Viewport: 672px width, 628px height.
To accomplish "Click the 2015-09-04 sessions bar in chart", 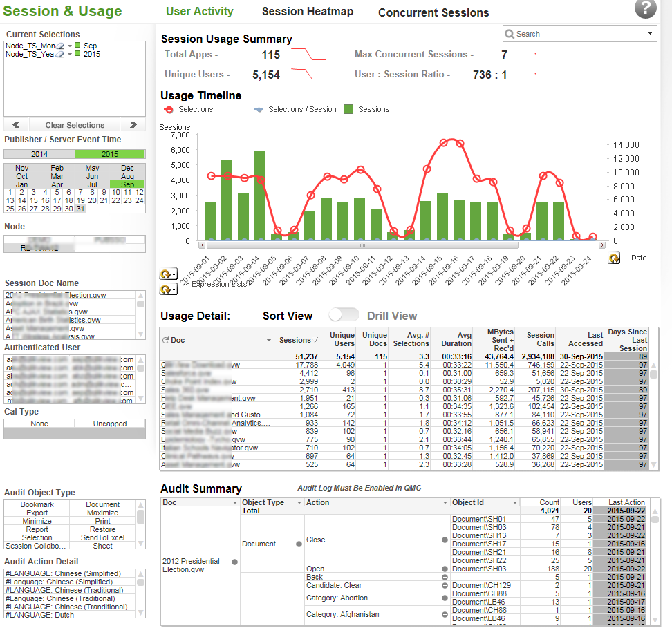I will coord(260,196).
